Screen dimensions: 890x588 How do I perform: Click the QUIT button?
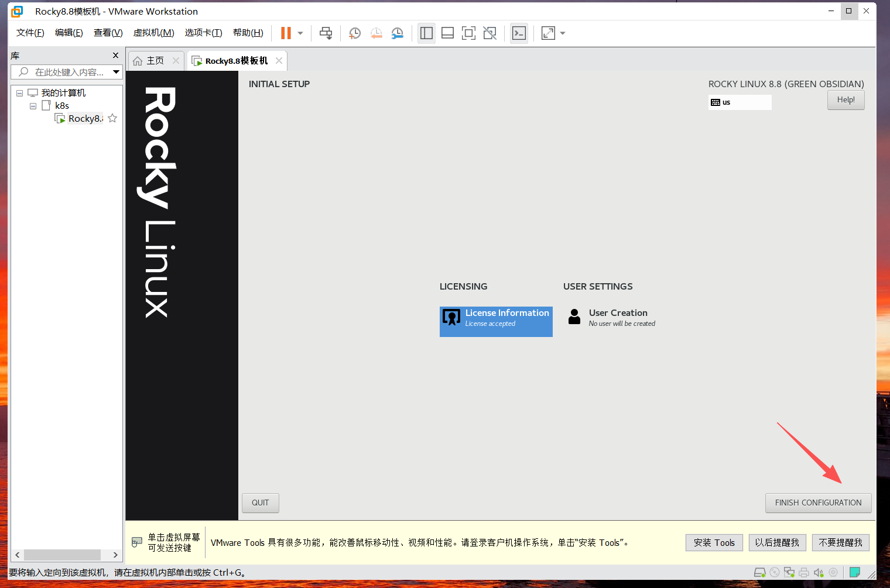coord(261,503)
